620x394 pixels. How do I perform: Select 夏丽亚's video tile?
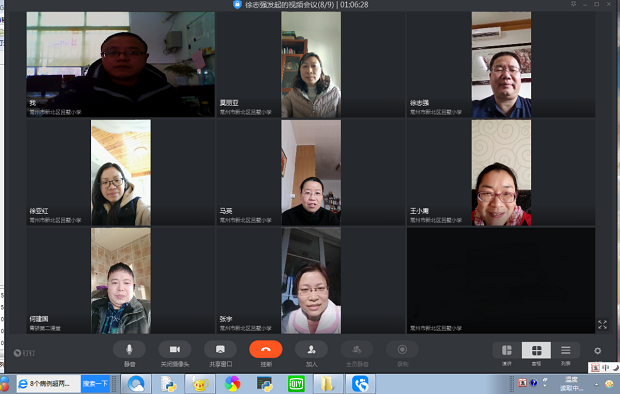(310, 64)
